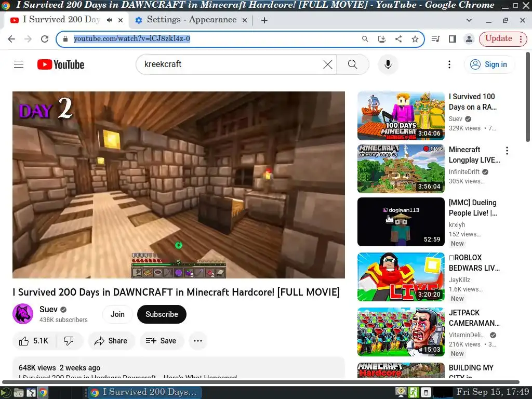Launch Chrome from taskbar launcher
The height and width of the screenshot is (399, 532).
(43, 393)
